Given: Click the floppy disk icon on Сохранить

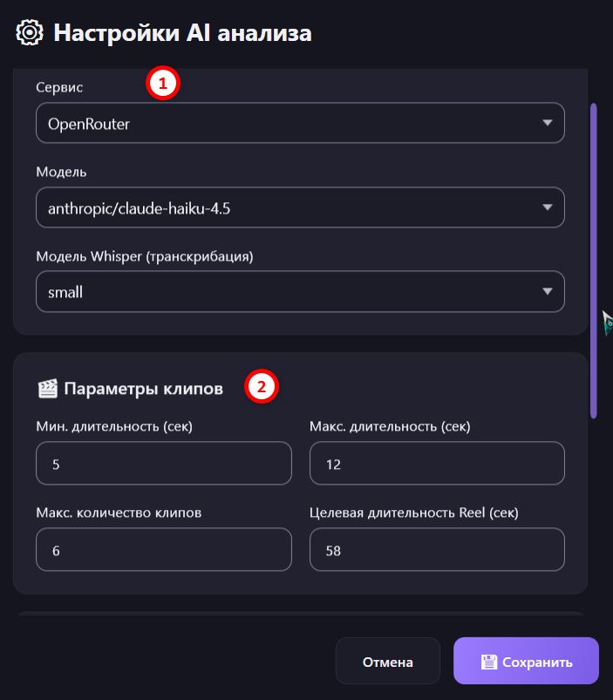Looking at the screenshot, I should [489, 662].
